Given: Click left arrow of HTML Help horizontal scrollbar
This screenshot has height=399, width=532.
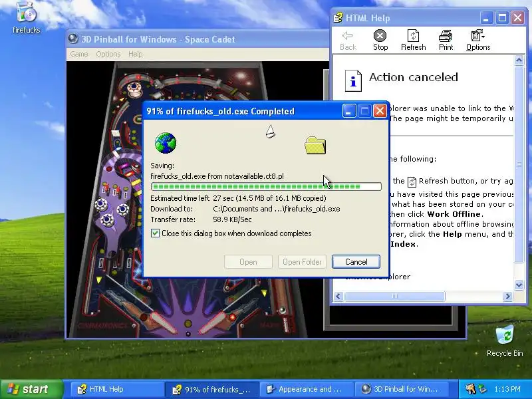Looking at the screenshot, I should [338, 296].
